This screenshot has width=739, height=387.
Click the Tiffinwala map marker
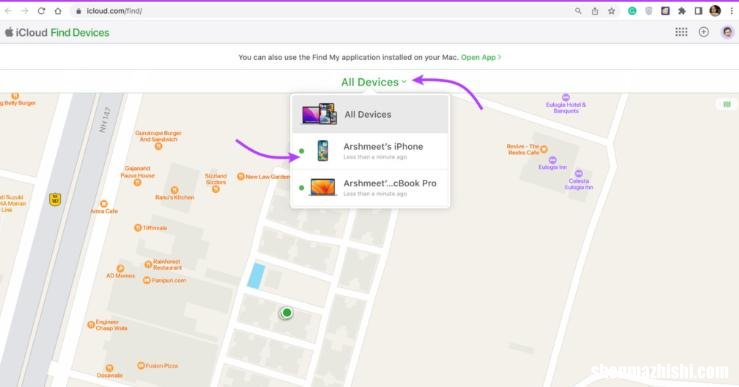[138, 228]
